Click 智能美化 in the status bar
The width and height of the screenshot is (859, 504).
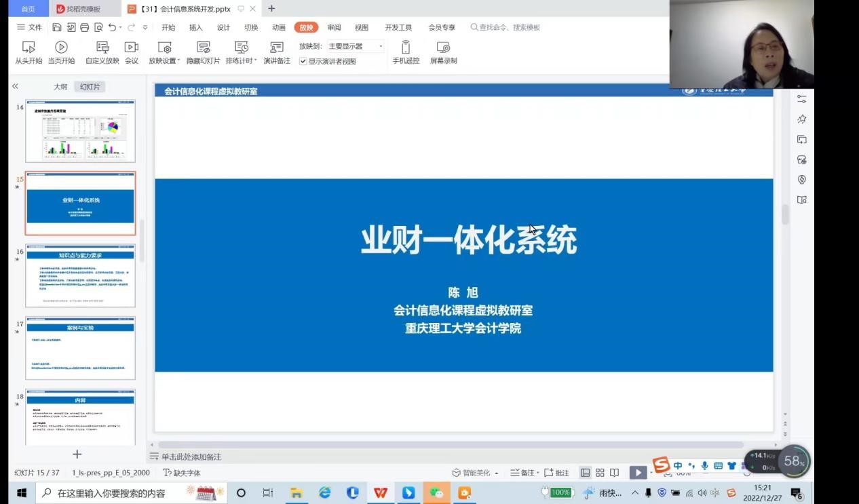click(x=476, y=473)
